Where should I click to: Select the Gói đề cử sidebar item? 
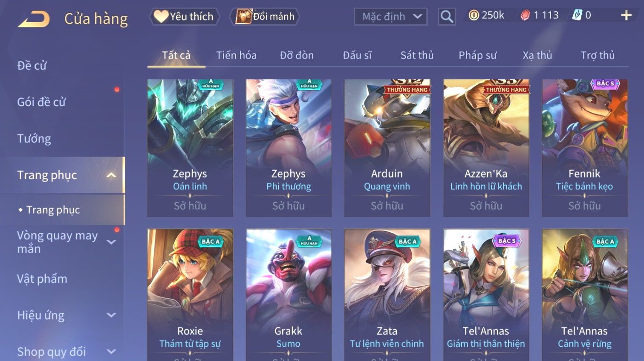tap(41, 102)
